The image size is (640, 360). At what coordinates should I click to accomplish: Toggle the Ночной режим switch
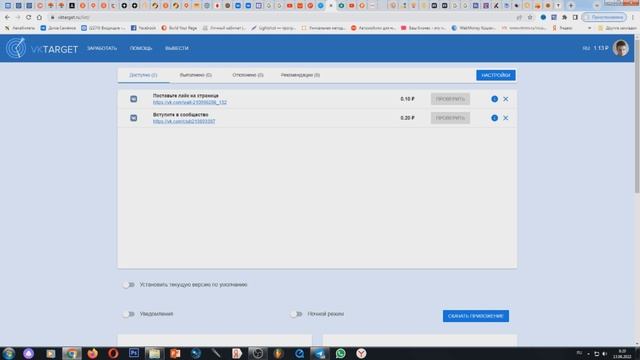[x=296, y=314]
